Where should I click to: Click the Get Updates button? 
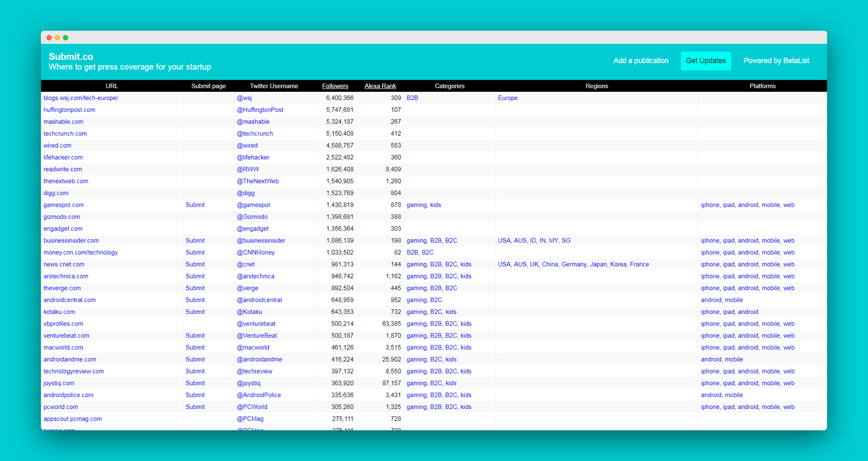tap(706, 61)
